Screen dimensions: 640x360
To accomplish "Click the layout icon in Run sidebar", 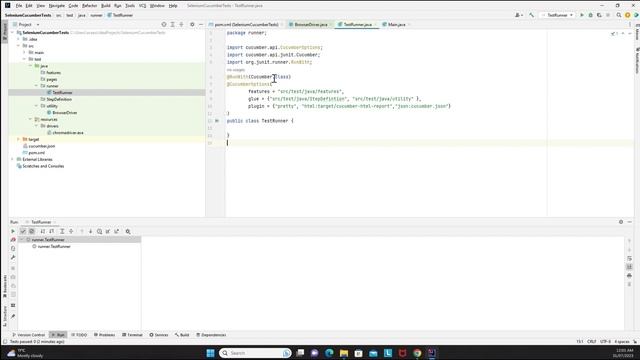I will [13, 305].
